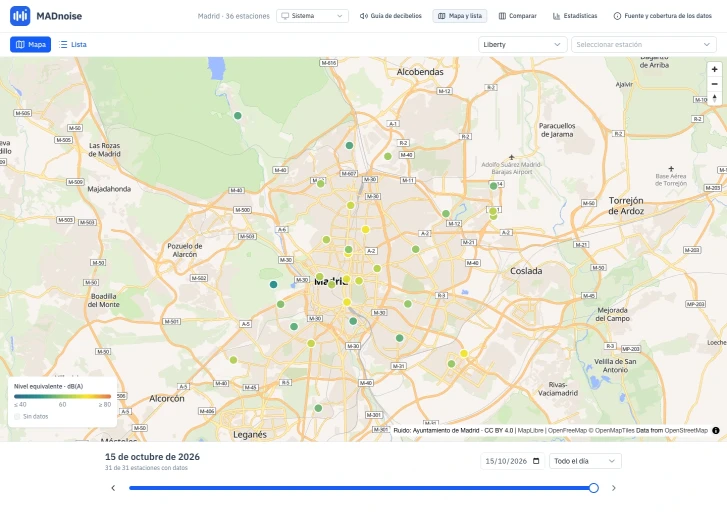Viewport: 727px width, 512px height.
Task: Open the Seleccionar estación dropdown
Action: point(644,45)
